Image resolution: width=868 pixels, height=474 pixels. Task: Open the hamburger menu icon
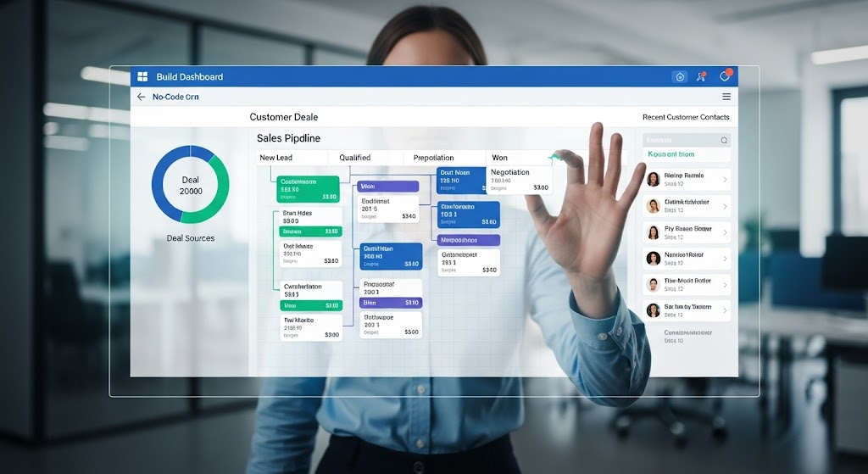(726, 97)
